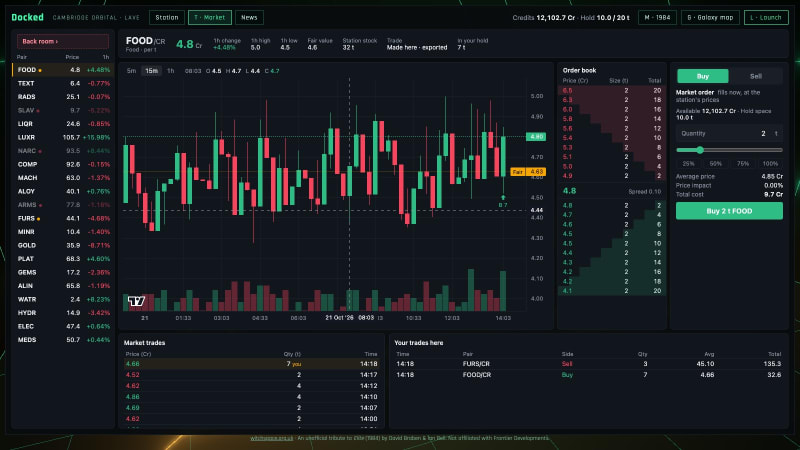The width and height of the screenshot is (800, 450).
Task: Click the Buy 2 t FOOD button
Action: (729, 211)
